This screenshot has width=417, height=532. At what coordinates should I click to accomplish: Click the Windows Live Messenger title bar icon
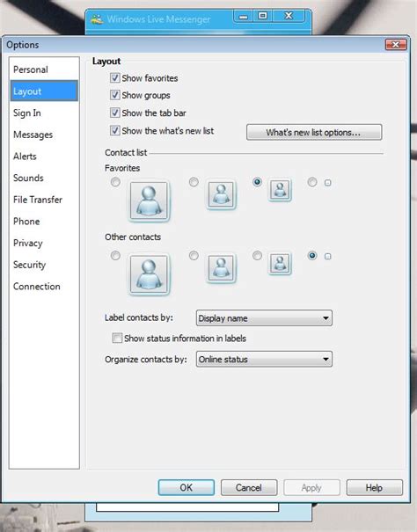[x=97, y=19]
